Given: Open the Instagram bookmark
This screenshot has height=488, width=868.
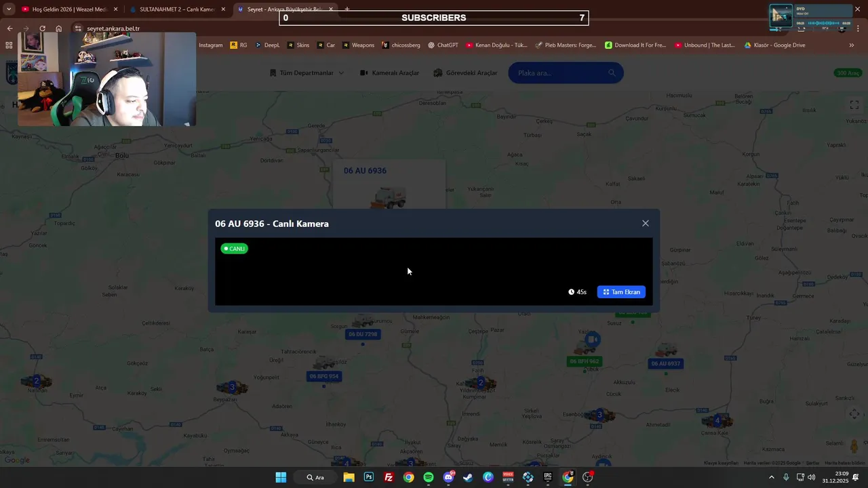Looking at the screenshot, I should (x=210, y=45).
